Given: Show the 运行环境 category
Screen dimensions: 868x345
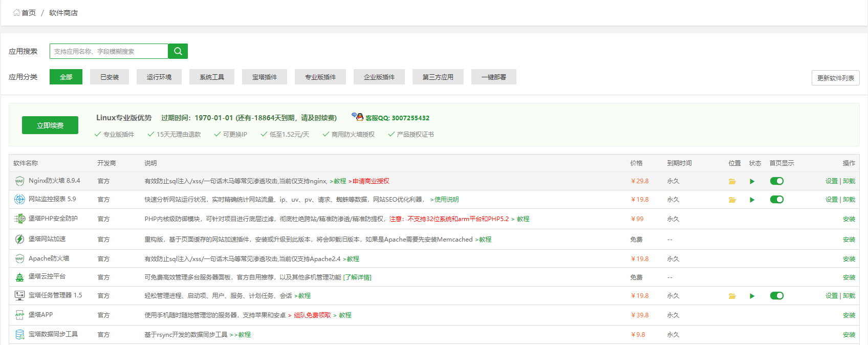Looking at the screenshot, I should pyautogui.click(x=159, y=77).
